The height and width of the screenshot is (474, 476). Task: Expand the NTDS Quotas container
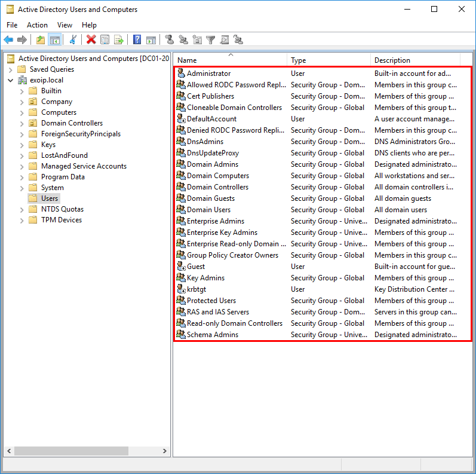click(x=22, y=210)
